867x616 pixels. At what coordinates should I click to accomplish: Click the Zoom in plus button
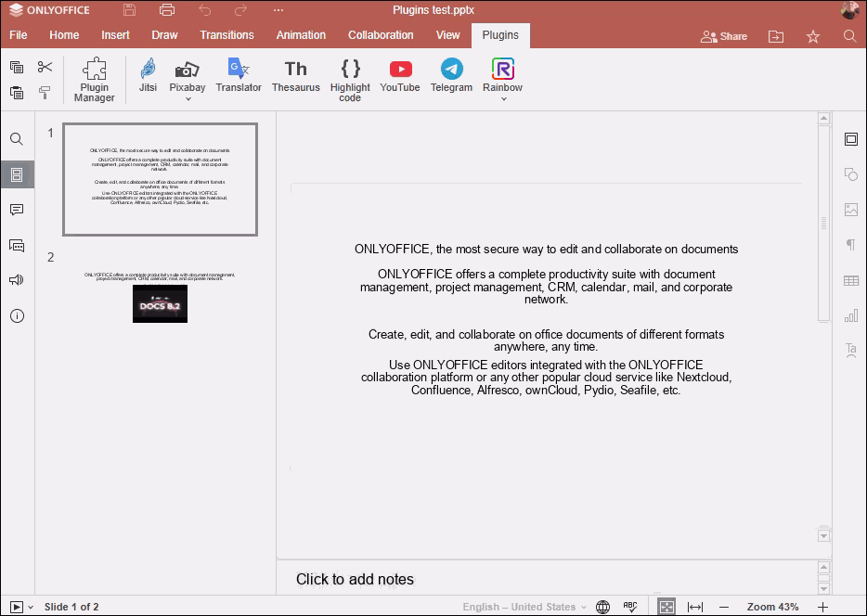822,607
